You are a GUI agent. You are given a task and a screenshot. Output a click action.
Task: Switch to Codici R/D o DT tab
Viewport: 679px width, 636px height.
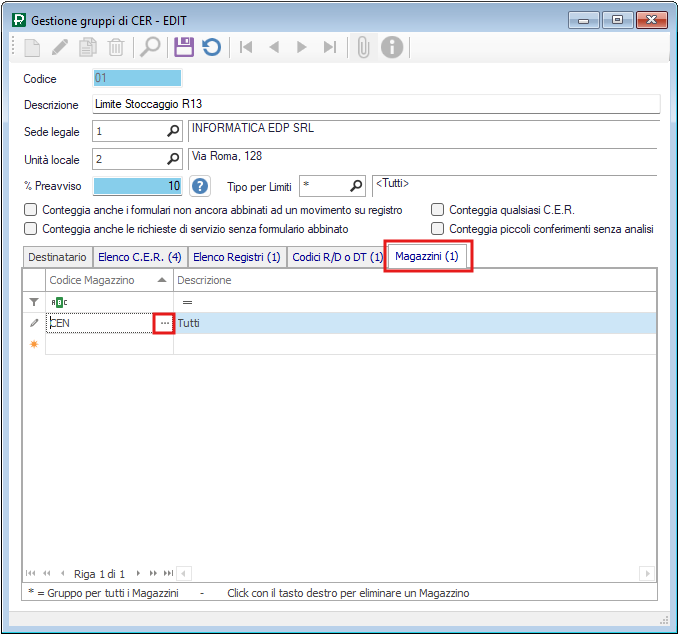tap(337, 257)
